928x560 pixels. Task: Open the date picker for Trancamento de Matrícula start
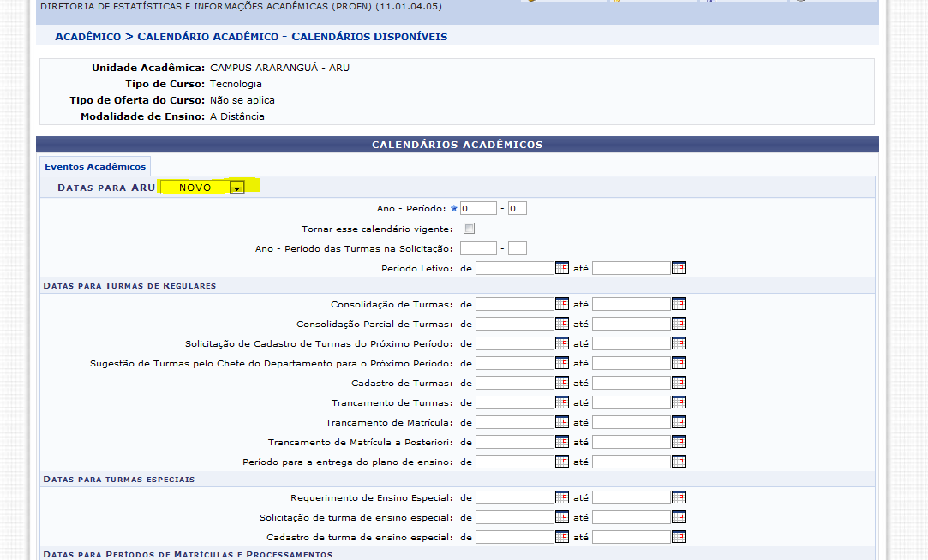pos(562,421)
